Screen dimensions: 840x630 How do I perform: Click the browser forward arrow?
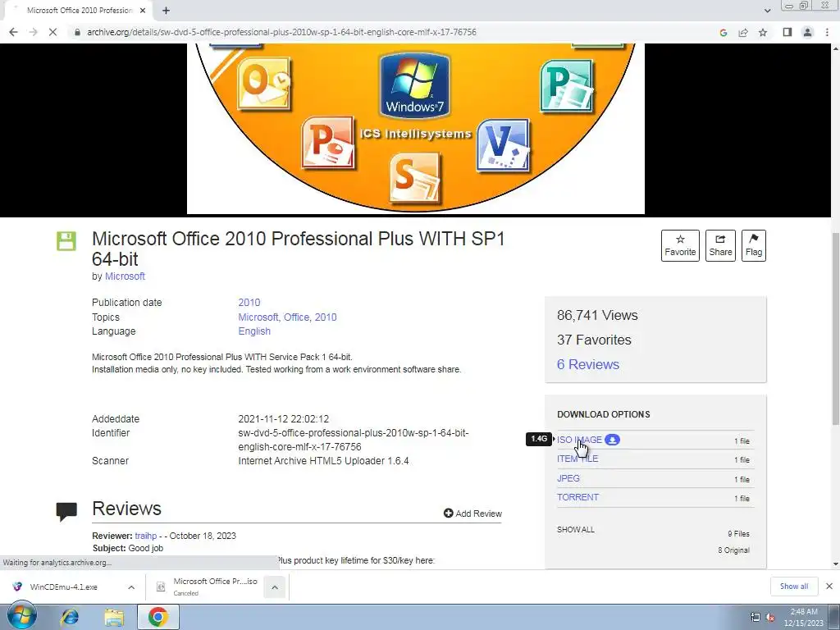33,32
